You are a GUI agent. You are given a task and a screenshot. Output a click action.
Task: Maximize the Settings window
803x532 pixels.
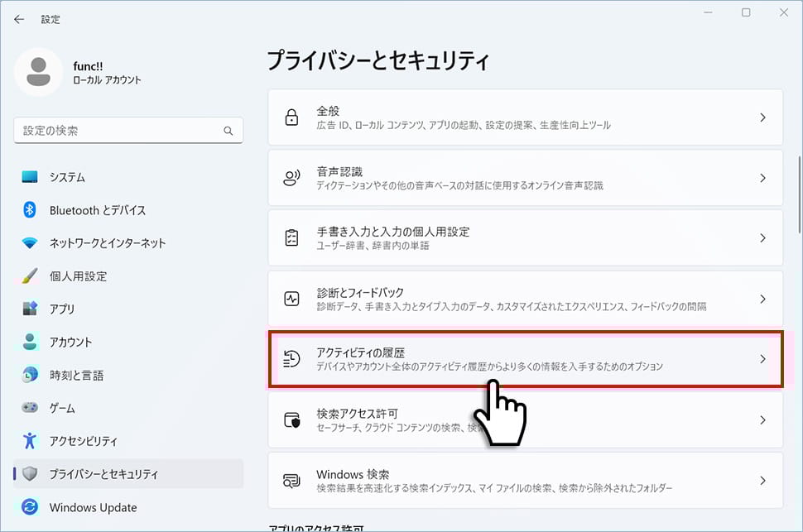tap(746, 12)
